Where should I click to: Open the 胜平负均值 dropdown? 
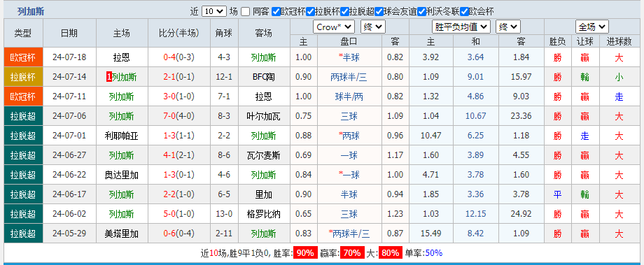[x=461, y=27]
